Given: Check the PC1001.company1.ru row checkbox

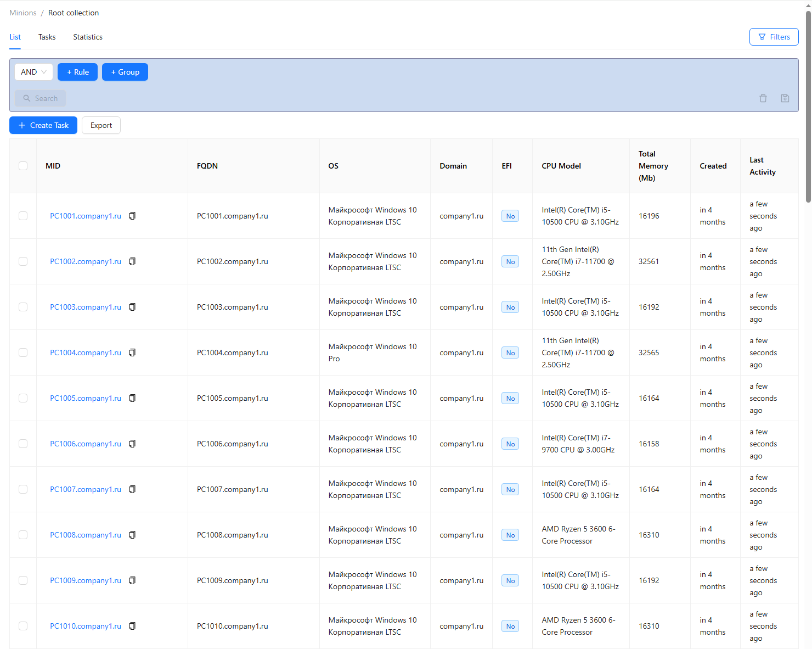Looking at the screenshot, I should tap(23, 216).
